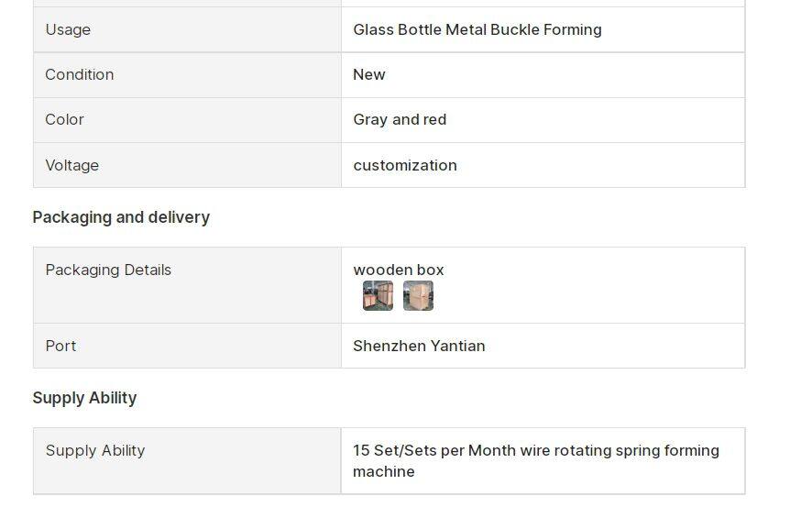This screenshot has width=812, height=507.
Task: Click the 'wooden box' text
Action: click(x=399, y=270)
